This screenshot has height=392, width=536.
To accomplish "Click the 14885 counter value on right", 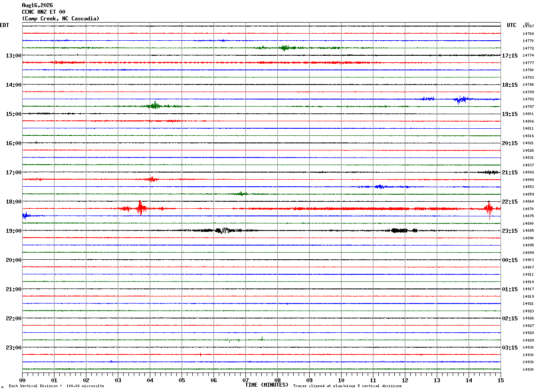I will pos(528,231).
